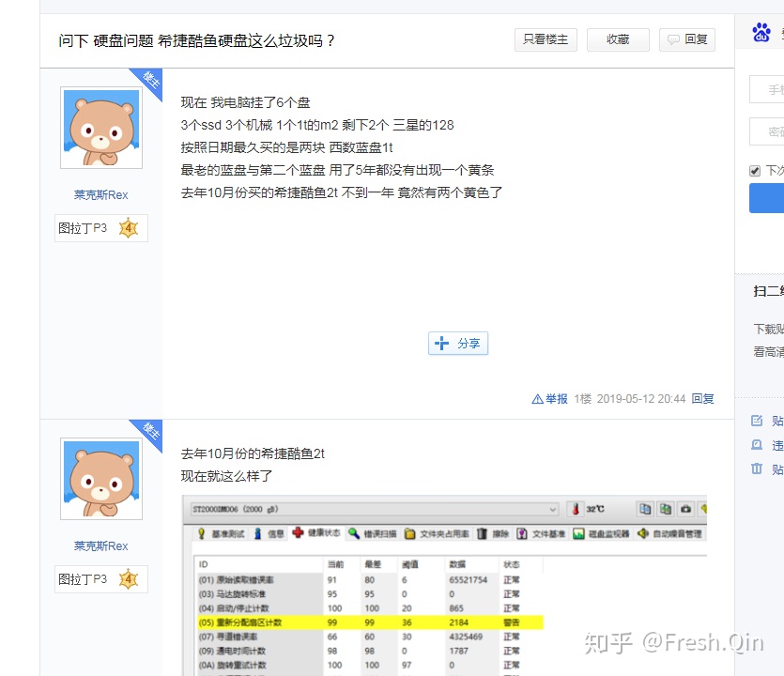
Task: Click the 回复 speech bubble toggle button
Action: (x=686, y=39)
